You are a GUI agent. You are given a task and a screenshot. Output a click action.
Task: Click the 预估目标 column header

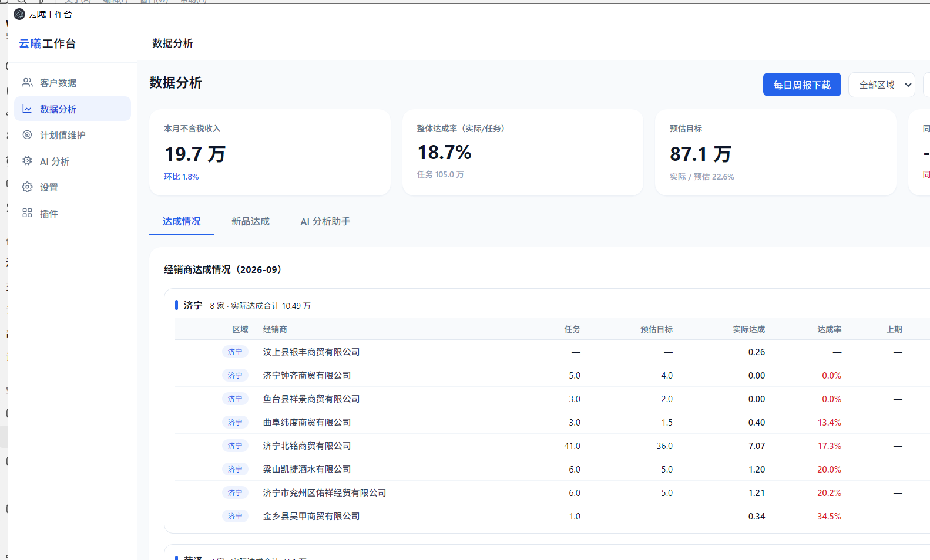tap(656, 329)
